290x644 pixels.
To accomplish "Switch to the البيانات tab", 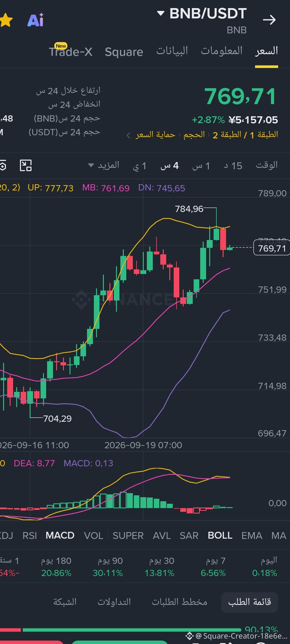I will [172, 51].
